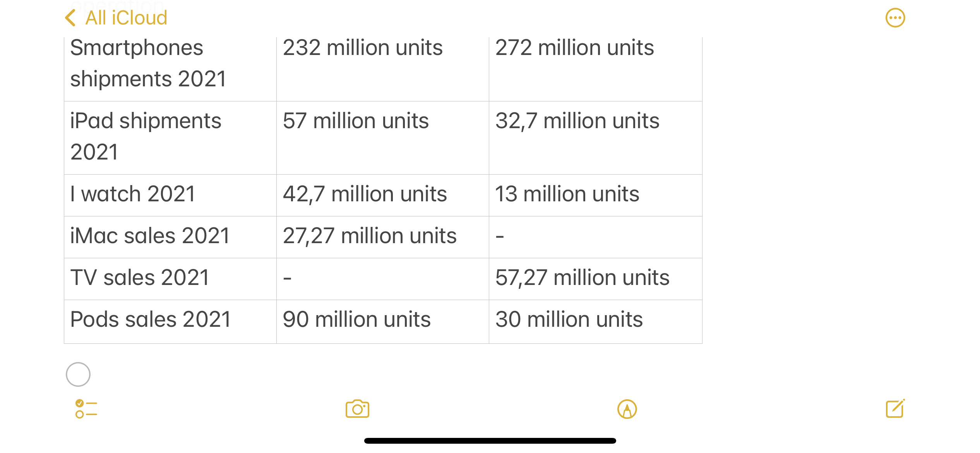
Task: Tap the 'Pods sales 2021' cell
Action: (151, 319)
